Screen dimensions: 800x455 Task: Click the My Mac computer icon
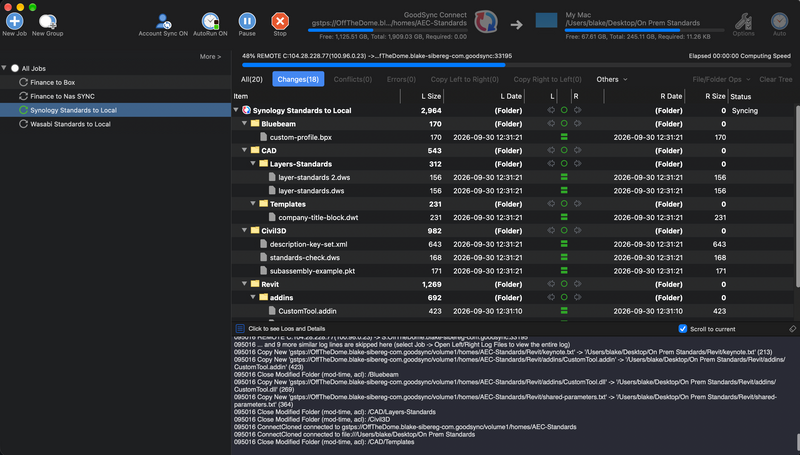pos(546,20)
